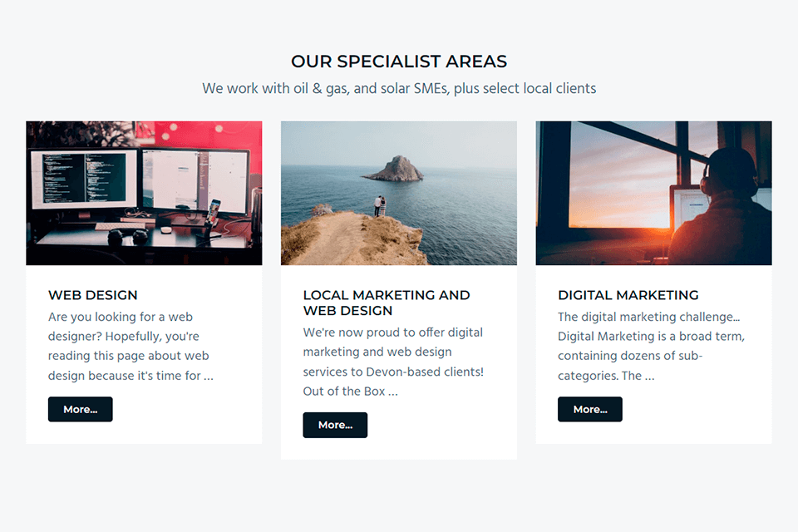This screenshot has width=798, height=532.
Task: Select the sunset window silhouette photo
Action: pyautogui.click(x=653, y=193)
